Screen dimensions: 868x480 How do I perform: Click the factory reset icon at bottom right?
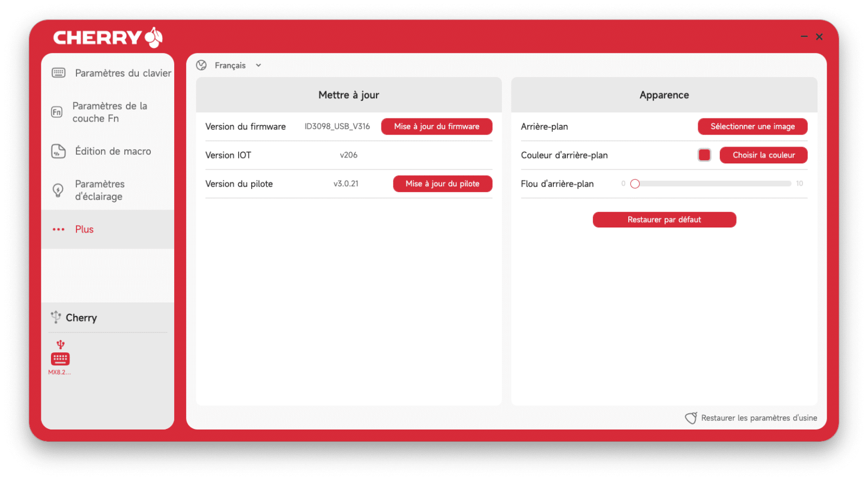(691, 418)
